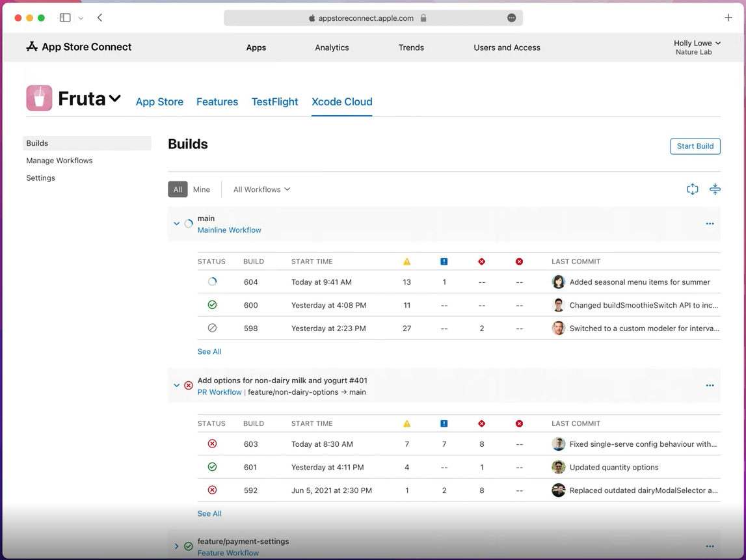Click the Safari address bar
The image size is (746, 560).
tap(373, 18)
